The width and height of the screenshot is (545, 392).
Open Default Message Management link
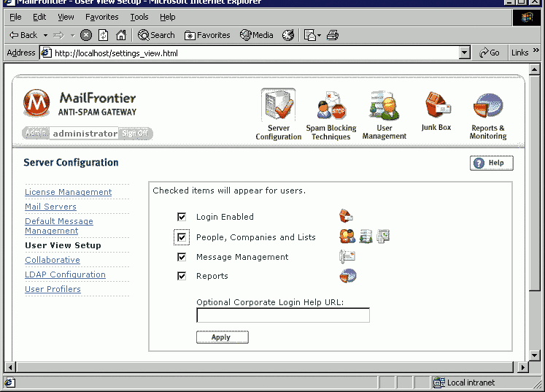(59, 226)
